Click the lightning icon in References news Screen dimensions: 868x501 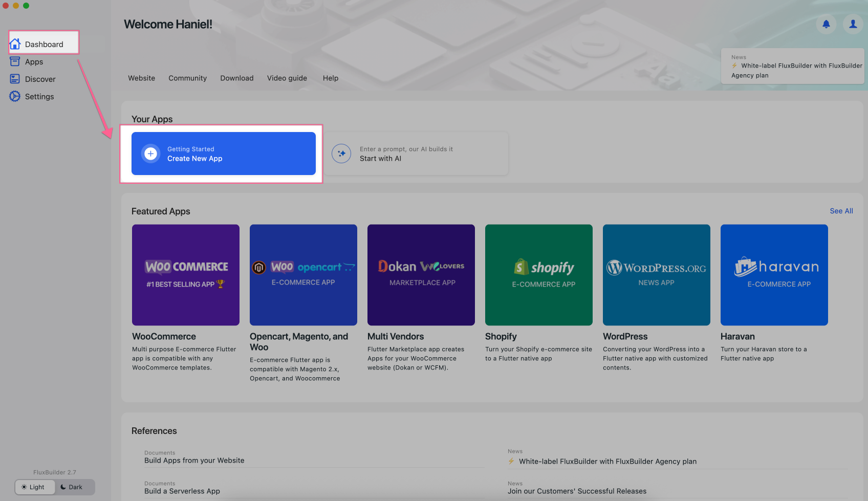click(x=511, y=462)
